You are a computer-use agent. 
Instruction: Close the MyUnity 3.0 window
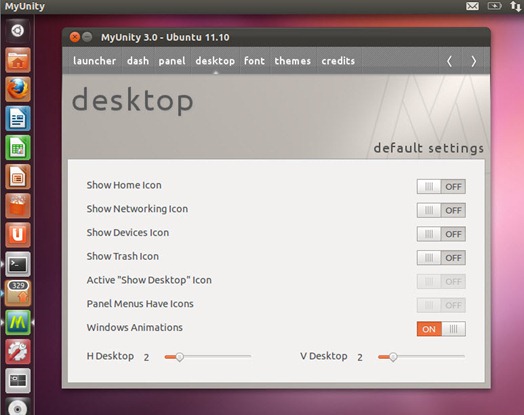(x=75, y=37)
